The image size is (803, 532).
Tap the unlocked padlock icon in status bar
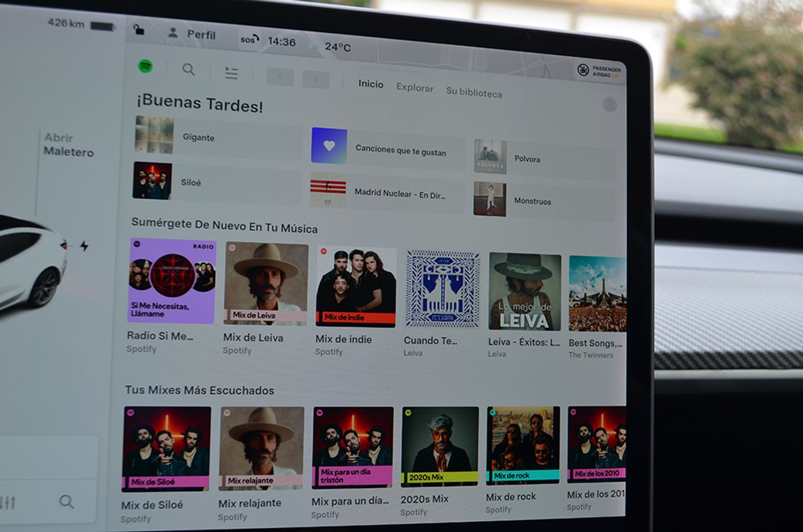139,29
